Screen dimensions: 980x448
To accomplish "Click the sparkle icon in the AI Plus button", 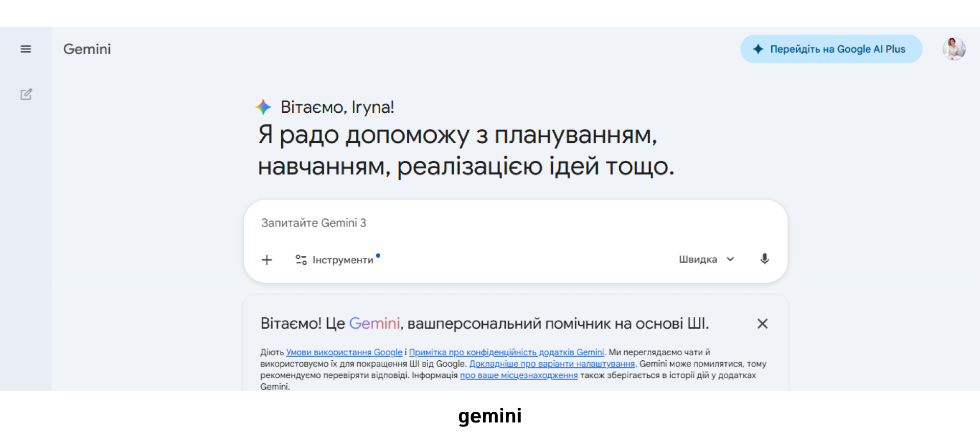I will pos(758,48).
